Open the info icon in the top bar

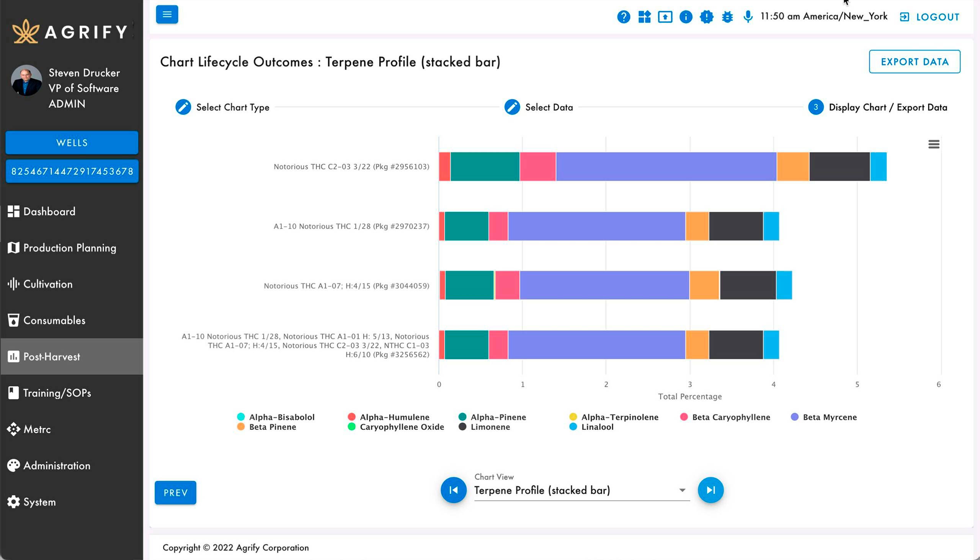tap(686, 17)
